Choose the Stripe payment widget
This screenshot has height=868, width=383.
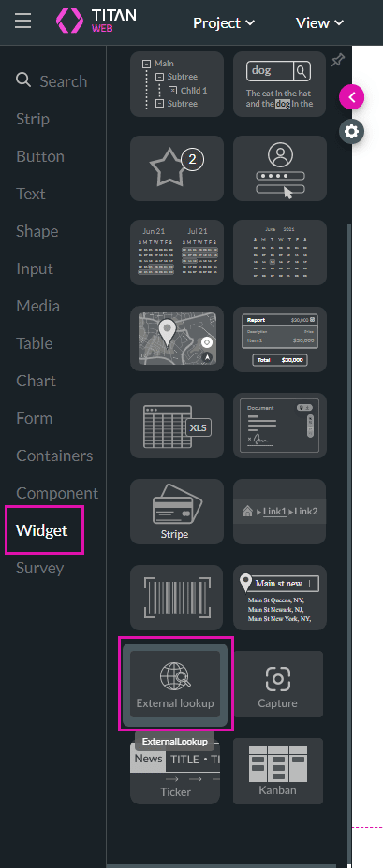click(x=177, y=512)
